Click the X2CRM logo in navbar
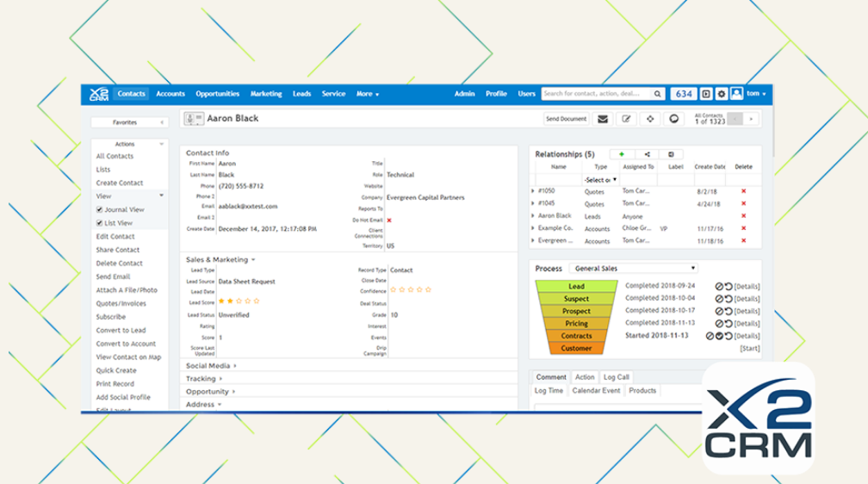The image size is (868, 484). (x=98, y=94)
